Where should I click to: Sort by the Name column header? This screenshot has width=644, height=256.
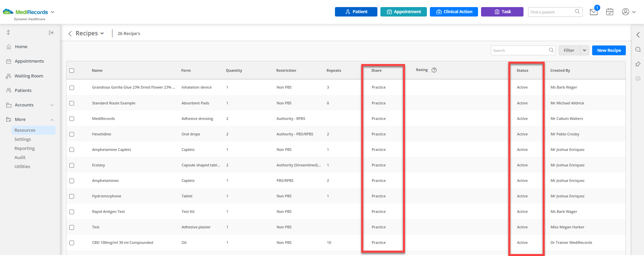coord(97,70)
